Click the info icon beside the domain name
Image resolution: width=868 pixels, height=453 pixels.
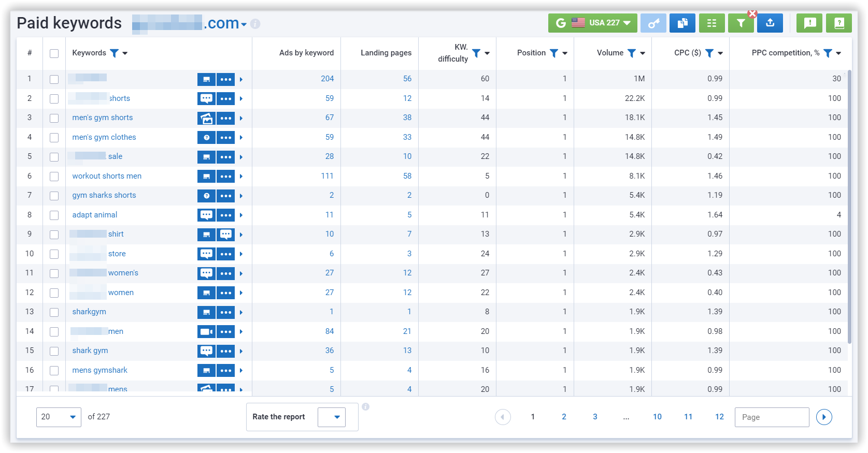[x=255, y=24]
